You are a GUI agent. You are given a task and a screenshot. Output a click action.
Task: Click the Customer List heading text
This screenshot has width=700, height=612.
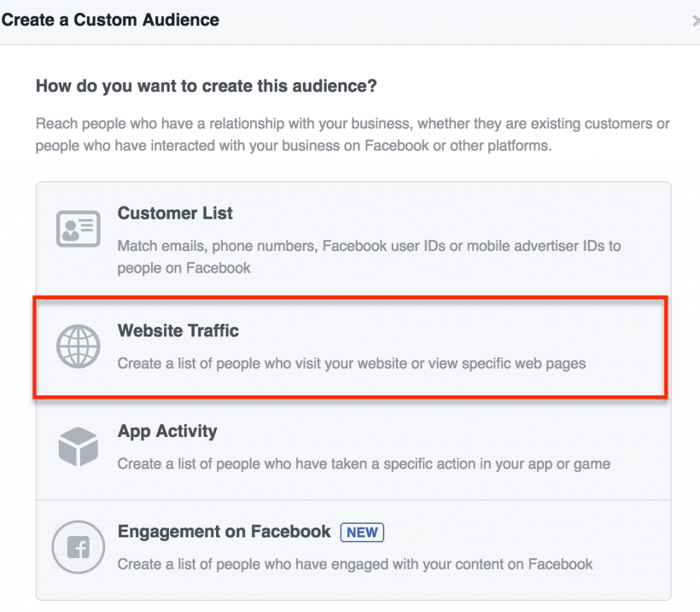174,213
